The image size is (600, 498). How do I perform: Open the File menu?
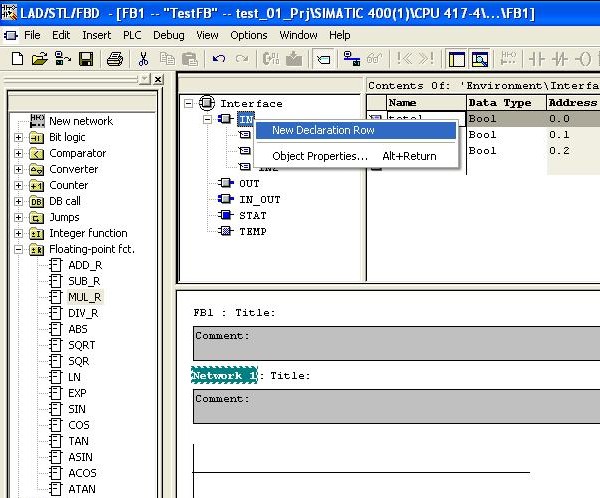coord(32,35)
